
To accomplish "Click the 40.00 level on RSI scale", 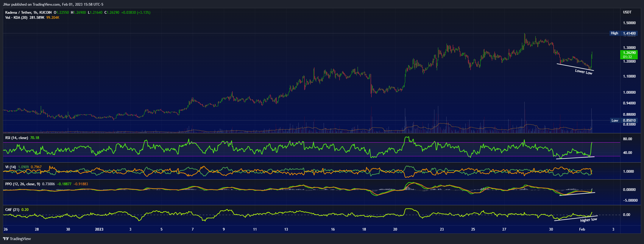I will pyautogui.click(x=627, y=153).
